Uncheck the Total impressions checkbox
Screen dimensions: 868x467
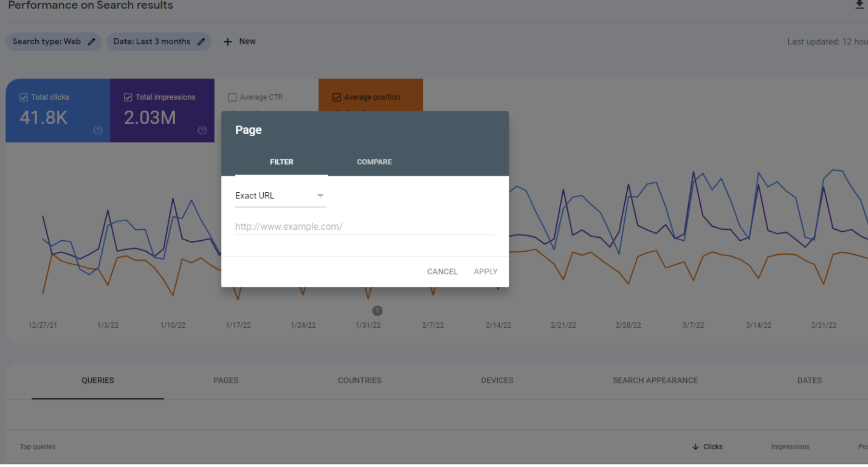click(x=128, y=97)
